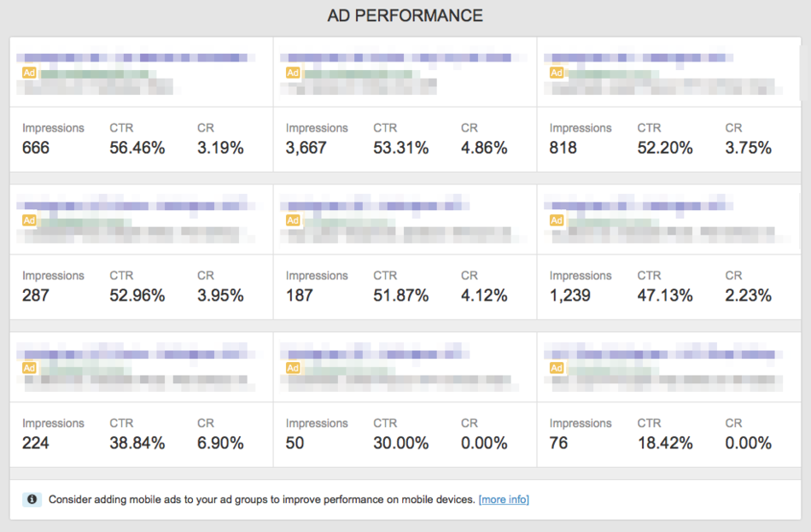This screenshot has height=532, width=811.
Task: Click Ad badge above 1,239 impressions
Action: click(557, 220)
